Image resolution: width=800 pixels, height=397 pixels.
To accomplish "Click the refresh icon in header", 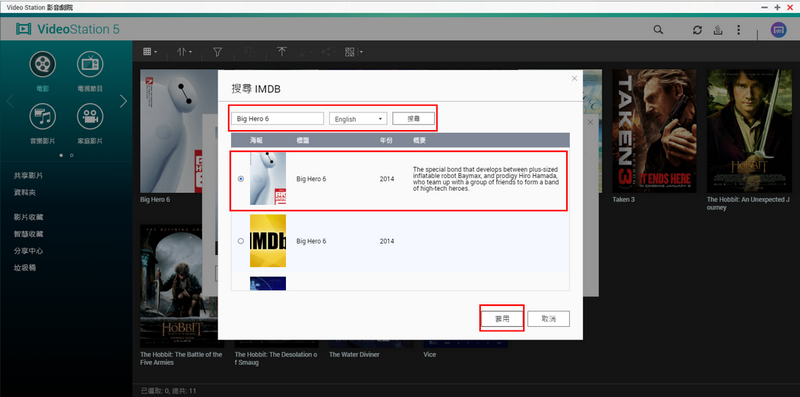I will (697, 30).
